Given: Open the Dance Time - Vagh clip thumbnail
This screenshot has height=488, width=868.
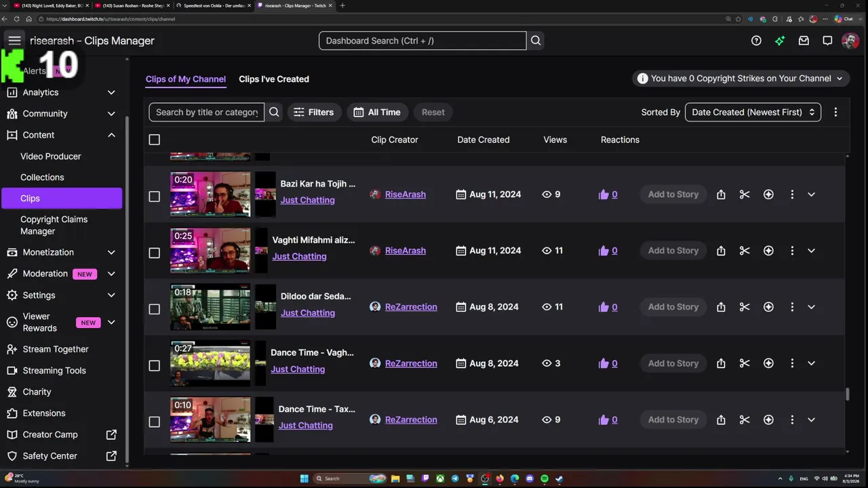Looking at the screenshot, I should click(x=210, y=363).
